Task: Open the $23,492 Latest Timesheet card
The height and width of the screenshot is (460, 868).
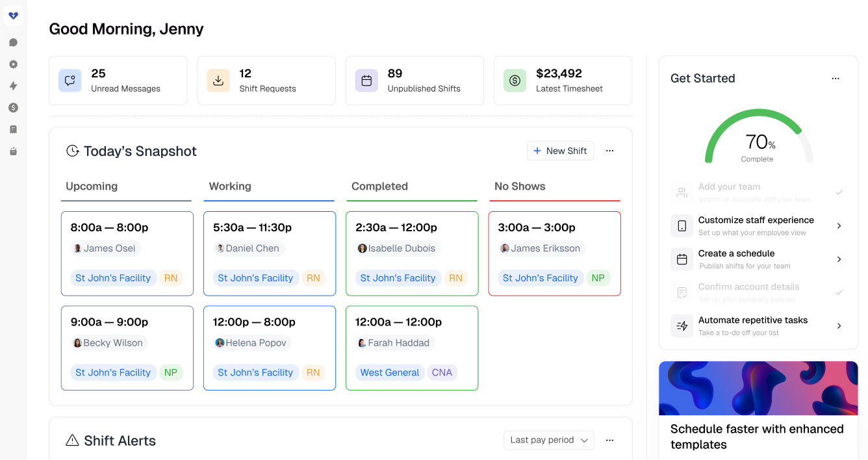Action: point(563,81)
